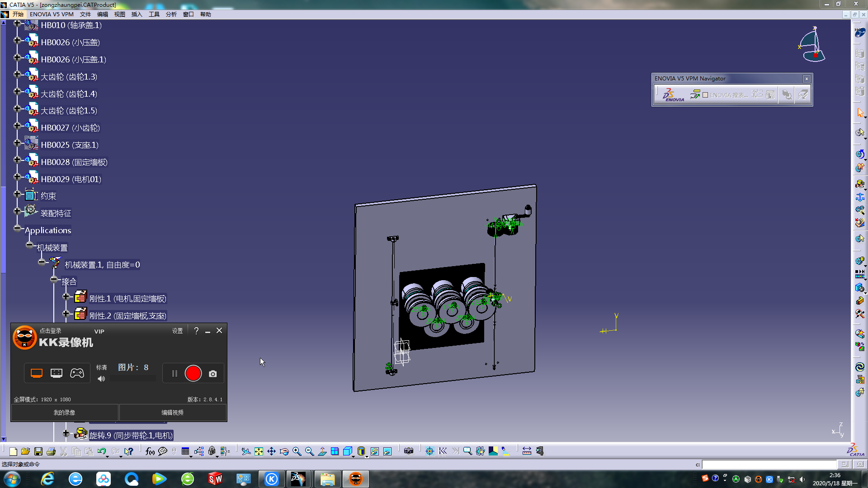Click the KK recorder volume slider
Image resolution: width=868 pixels, height=488 pixels.
pyautogui.click(x=133, y=379)
